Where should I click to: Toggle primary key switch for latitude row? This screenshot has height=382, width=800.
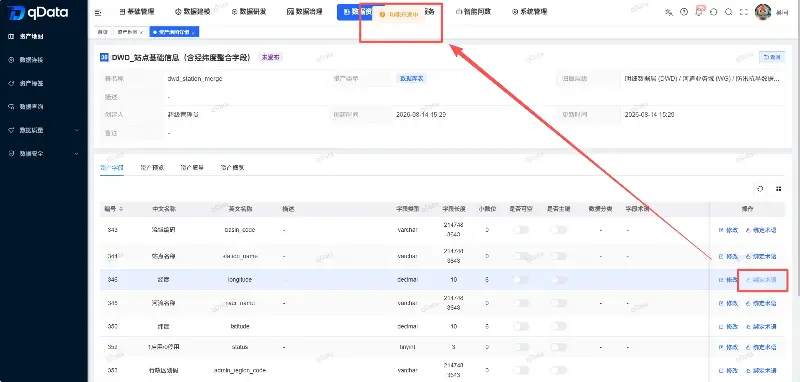tap(558, 326)
